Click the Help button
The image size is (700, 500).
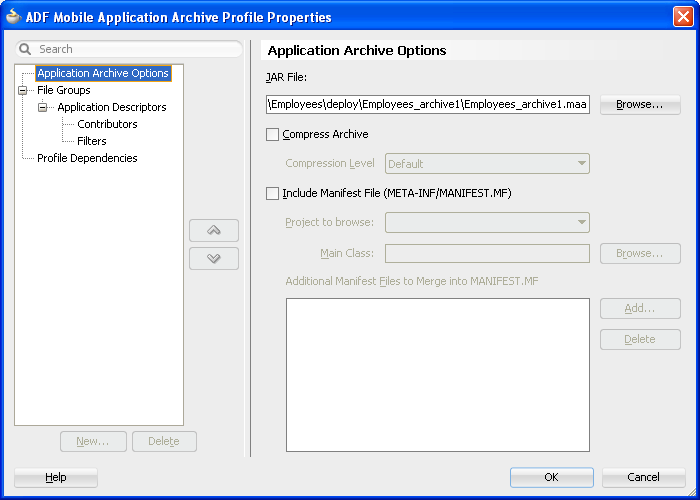pos(56,477)
